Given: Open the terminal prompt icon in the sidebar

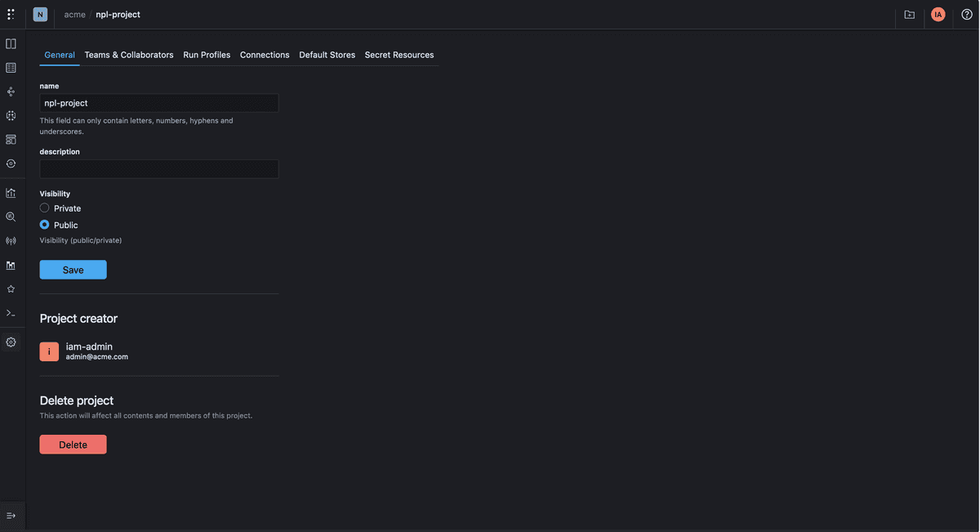Looking at the screenshot, I should click(11, 313).
